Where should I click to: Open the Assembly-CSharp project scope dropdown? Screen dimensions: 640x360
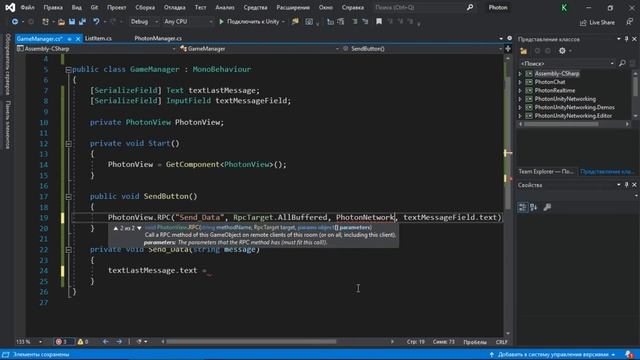(x=96, y=49)
